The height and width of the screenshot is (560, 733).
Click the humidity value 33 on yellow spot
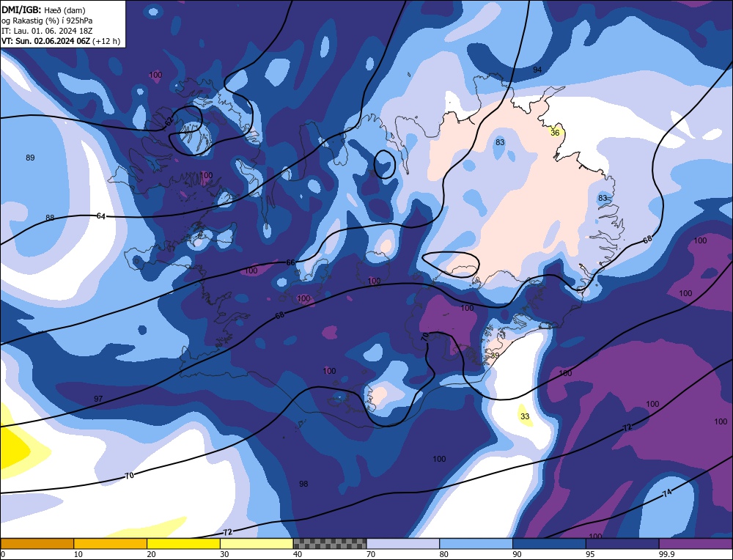(x=525, y=416)
